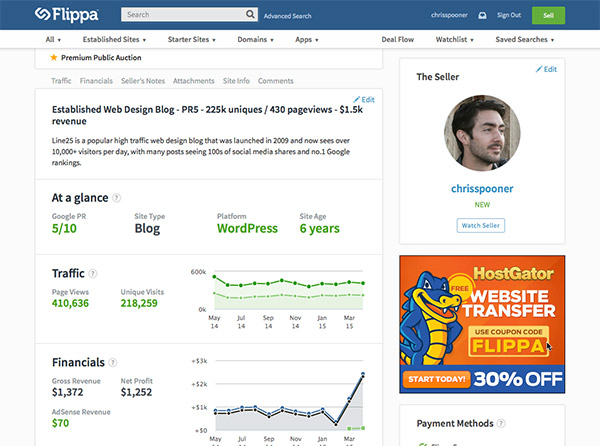Click the Flippa logo
The width and height of the screenshot is (600, 446).
[x=67, y=15]
